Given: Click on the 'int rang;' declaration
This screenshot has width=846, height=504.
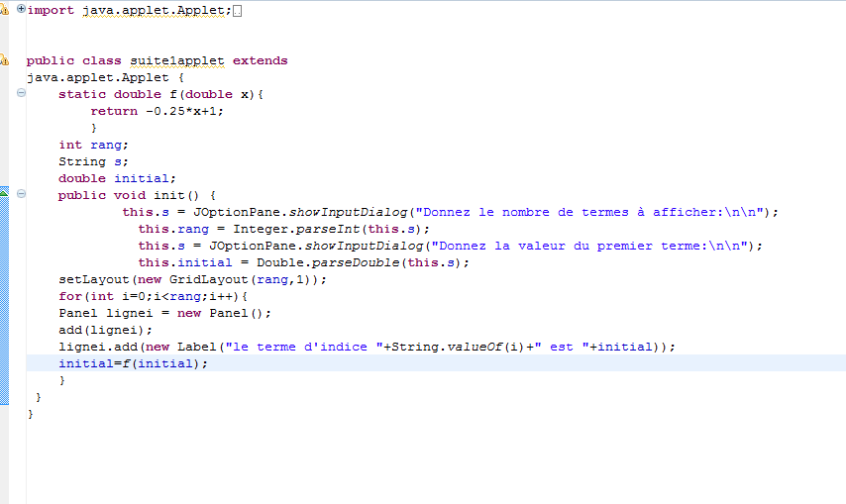Looking at the screenshot, I should (93, 145).
